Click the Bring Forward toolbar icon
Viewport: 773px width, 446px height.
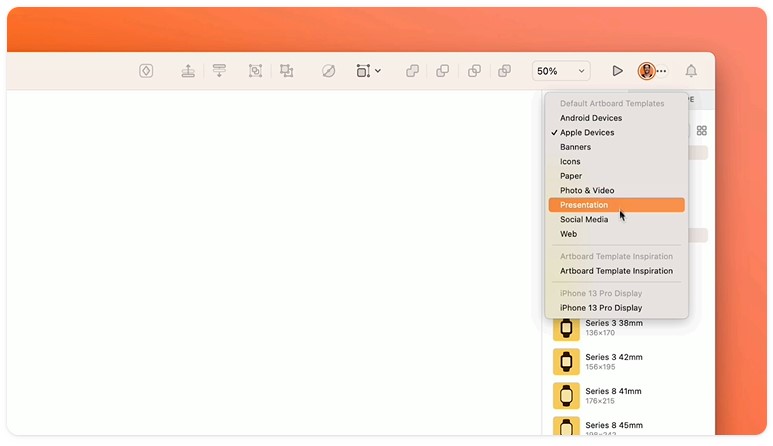point(188,71)
